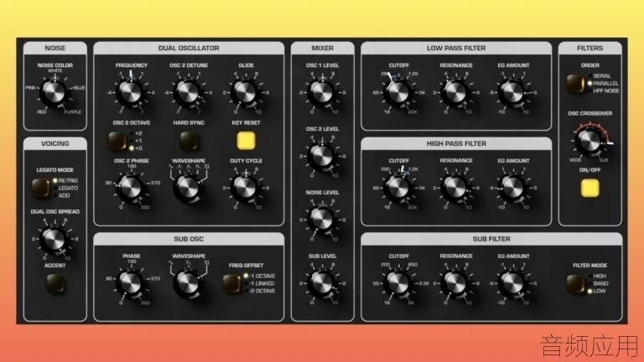Click the sine wave icon in Sub OSC
Image resolution: width=644 pixels, height=362 pixels.
[171, 262]
